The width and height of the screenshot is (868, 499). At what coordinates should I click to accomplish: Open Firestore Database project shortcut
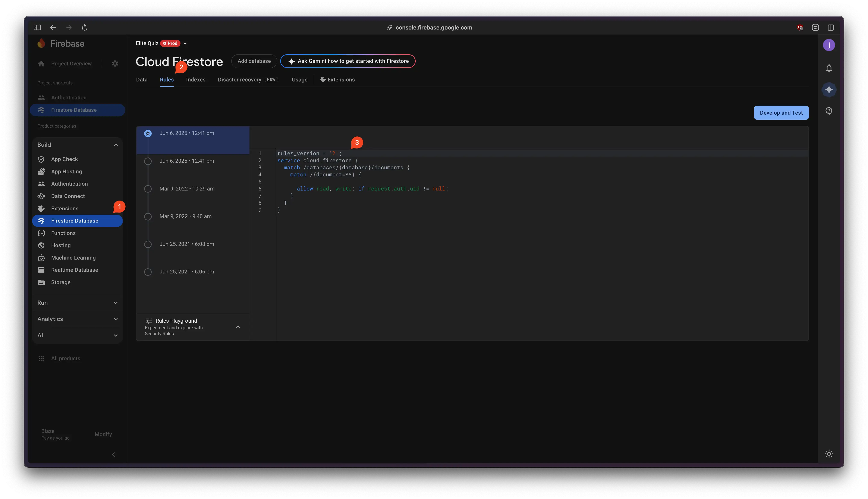tap(77, 110)
